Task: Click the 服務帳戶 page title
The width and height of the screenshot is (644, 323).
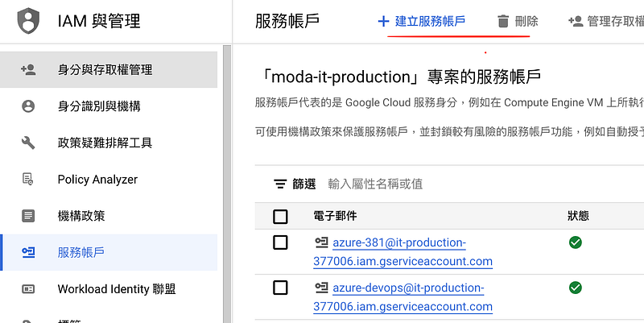Action: [287, 22]
